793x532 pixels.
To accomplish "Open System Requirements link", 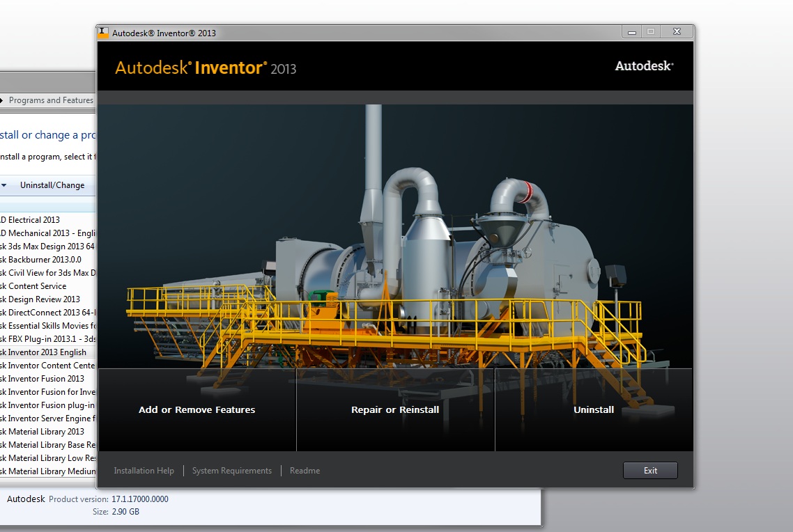I will pos(231,470).
